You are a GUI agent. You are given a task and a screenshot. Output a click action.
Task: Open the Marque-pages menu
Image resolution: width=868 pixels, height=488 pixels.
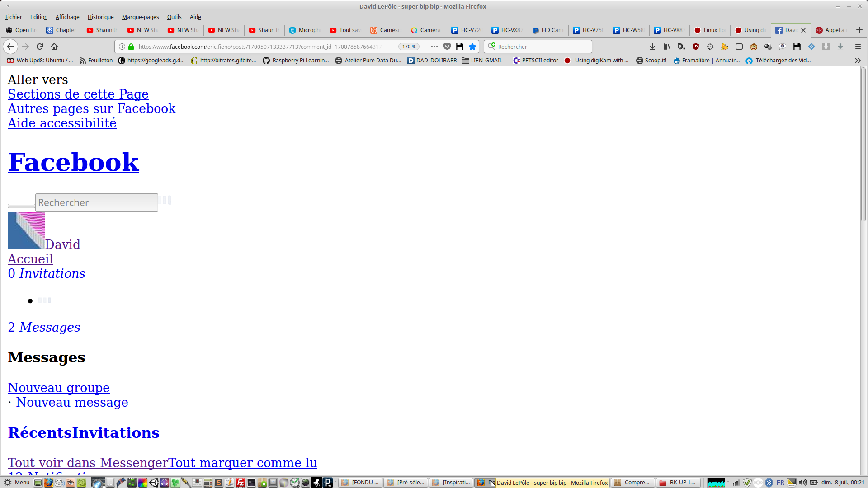[140, 17]
